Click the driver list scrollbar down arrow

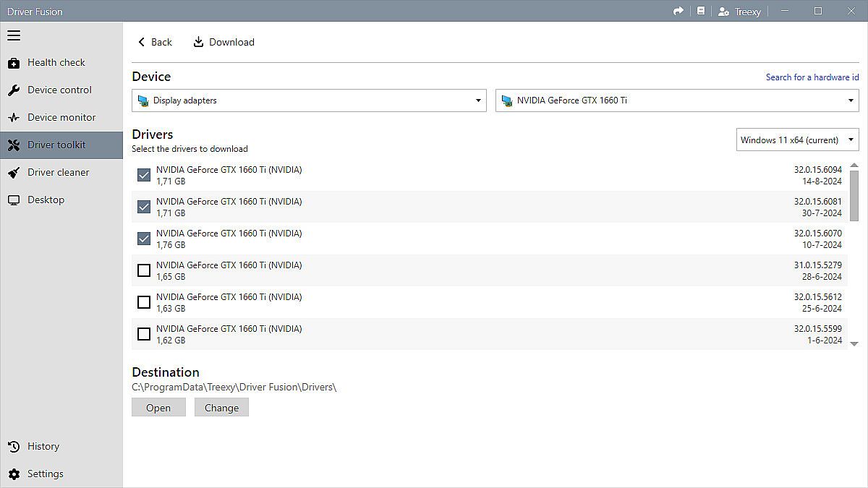[854, 344]
